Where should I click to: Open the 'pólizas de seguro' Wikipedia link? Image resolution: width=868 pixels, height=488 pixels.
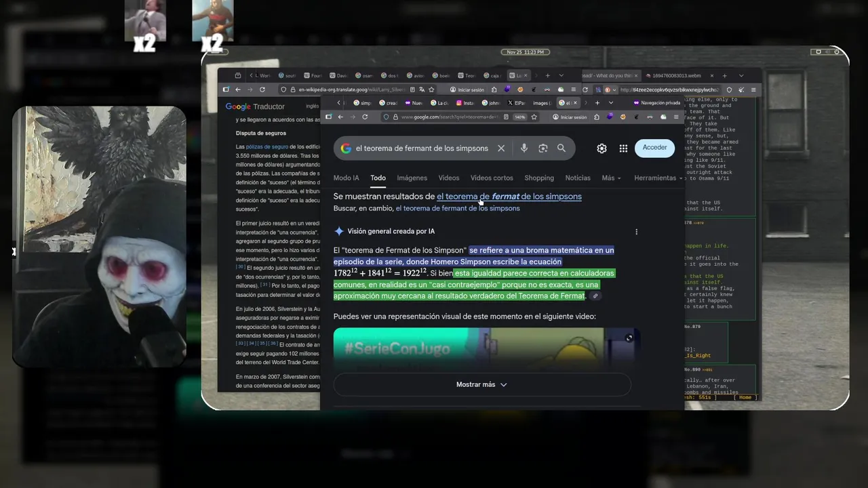[x=267, y=146]
